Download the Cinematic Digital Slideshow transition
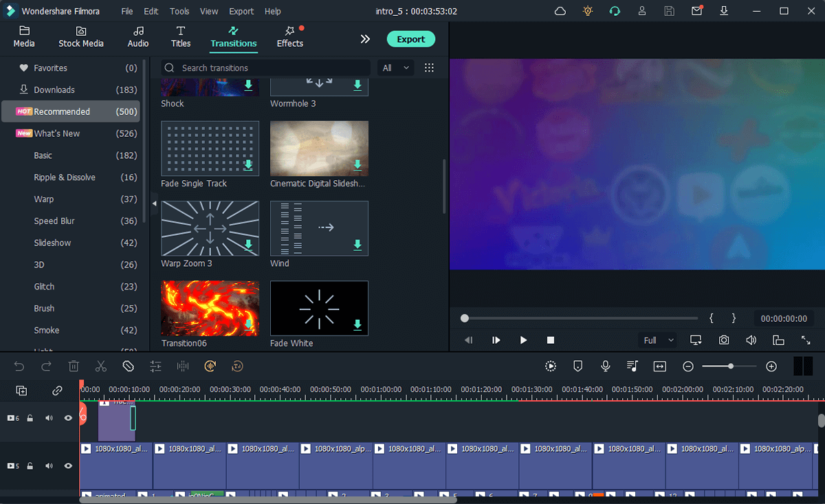The image size is (825, 504). tap(357, 165)
